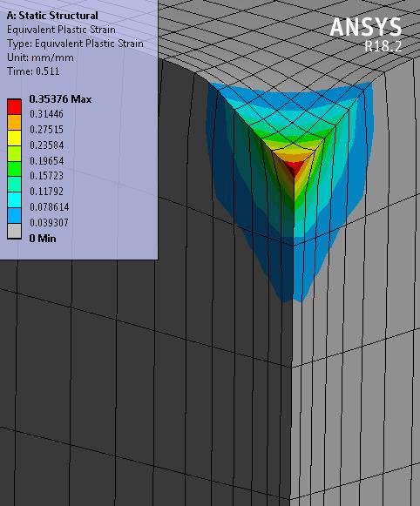Click the gray 0 Min legend band
The height and width of the screenshot is (506, 420).
tap(14, 231)
